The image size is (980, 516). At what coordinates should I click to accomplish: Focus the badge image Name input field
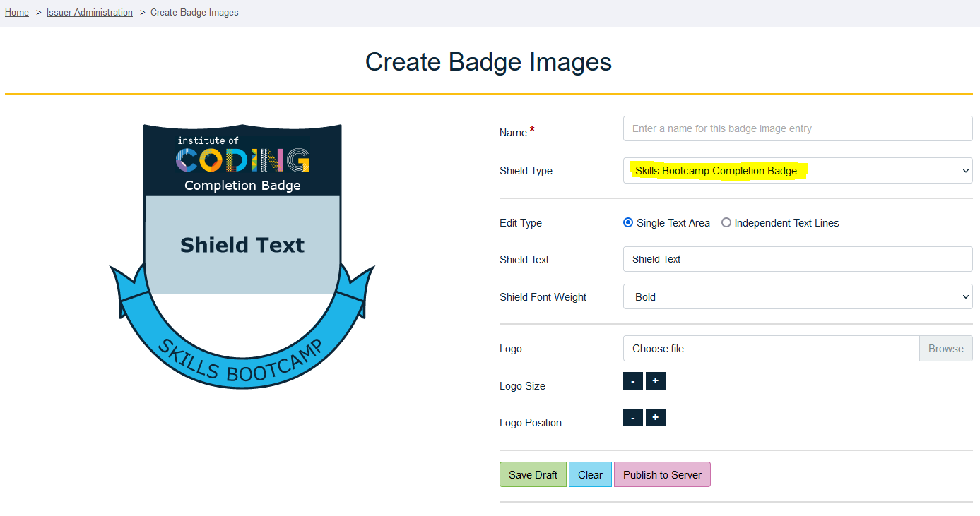798,128
